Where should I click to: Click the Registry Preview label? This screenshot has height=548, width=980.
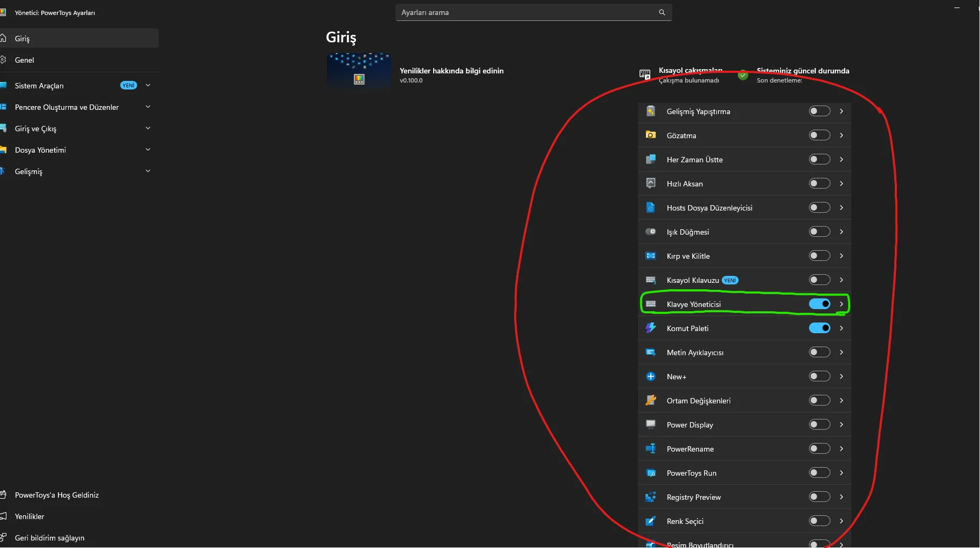click(694, 497)
